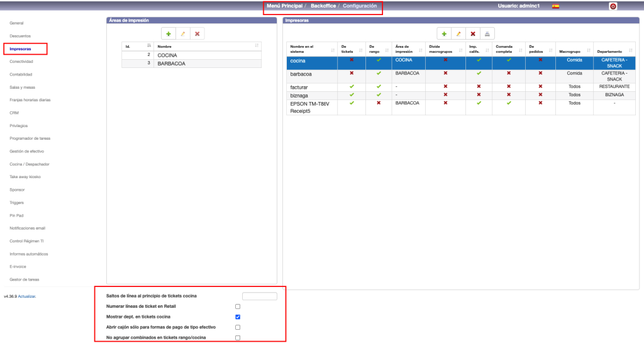Delete the selected printer
This screenshot has height=343, width=644.
[473, 33]
